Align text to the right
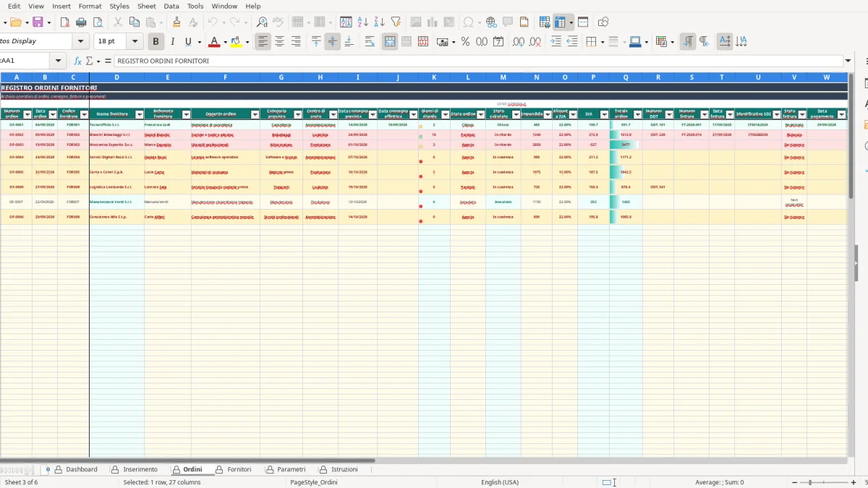 pyautogui.click(x=295, y=42)
